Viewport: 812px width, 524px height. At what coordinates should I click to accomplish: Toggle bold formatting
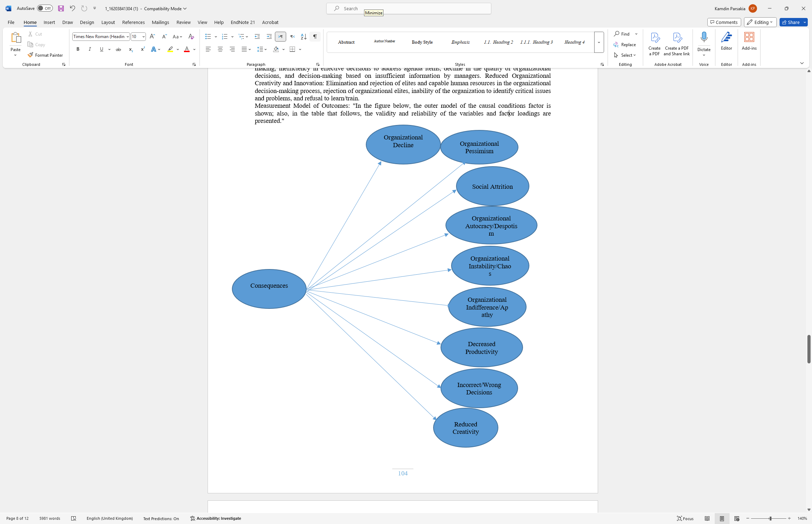pos(78,49)
